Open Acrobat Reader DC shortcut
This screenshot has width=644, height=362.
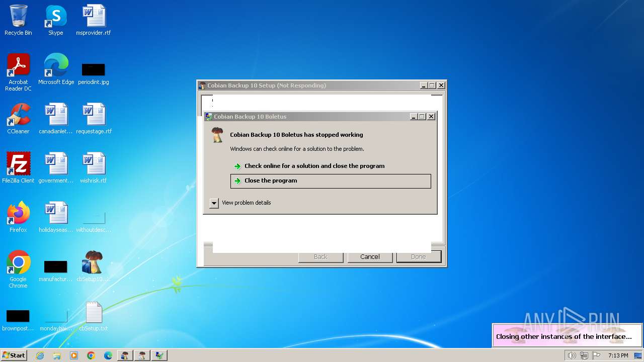18,72
